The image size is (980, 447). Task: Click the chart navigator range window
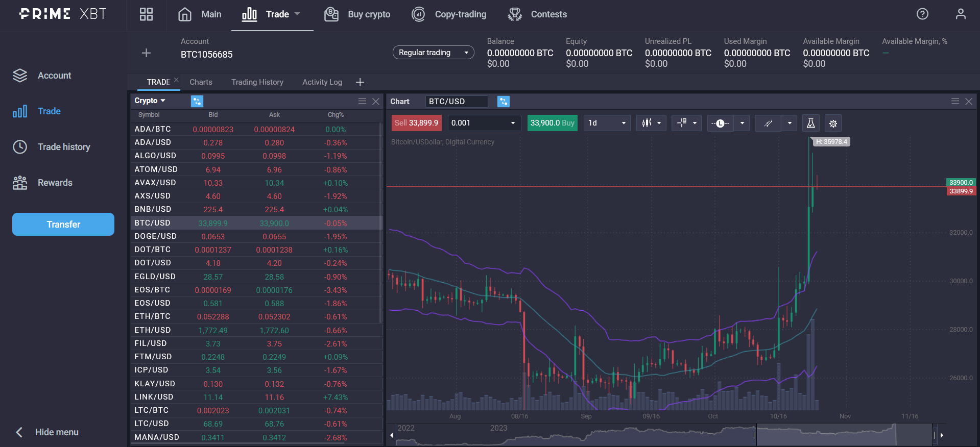(845, 435)
